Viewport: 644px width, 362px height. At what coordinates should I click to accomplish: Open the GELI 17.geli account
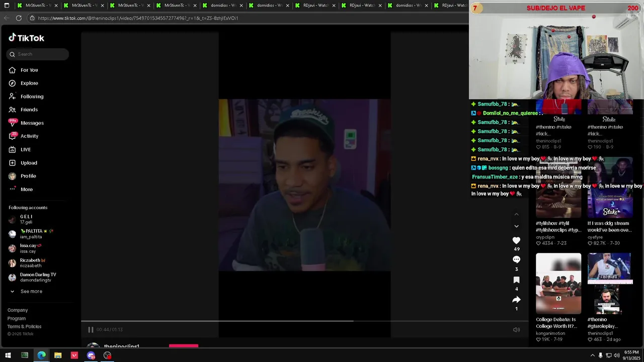[38, 219]
